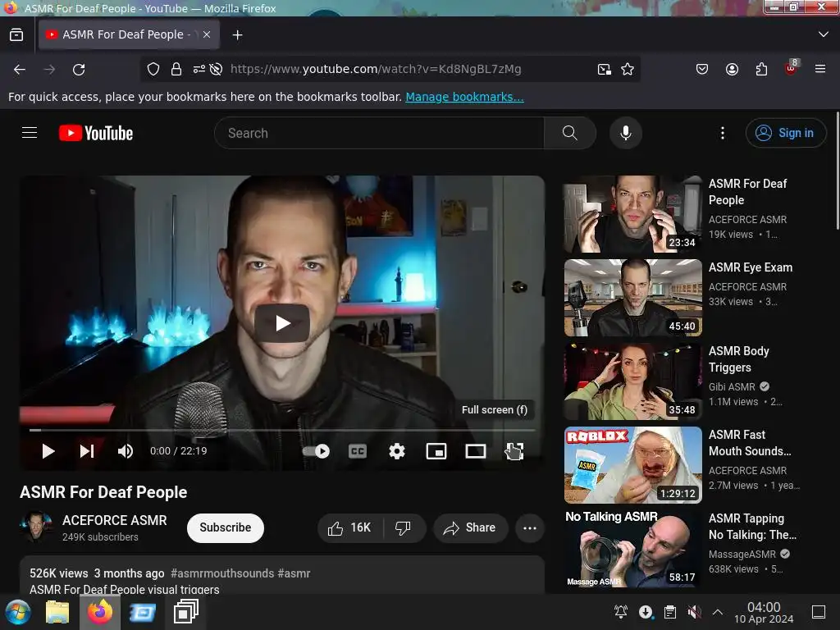Reload the current page
Viewport: 840px width, 630px height.
(79, 69)
